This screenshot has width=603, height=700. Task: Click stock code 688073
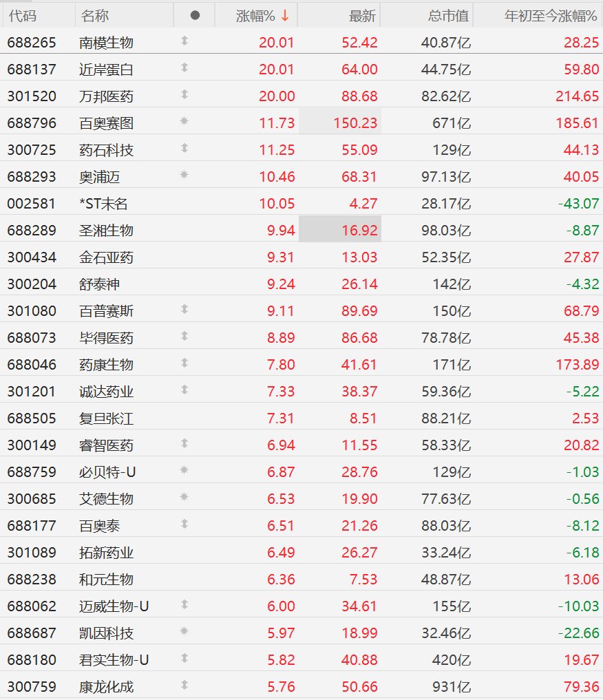pos(32,338)
